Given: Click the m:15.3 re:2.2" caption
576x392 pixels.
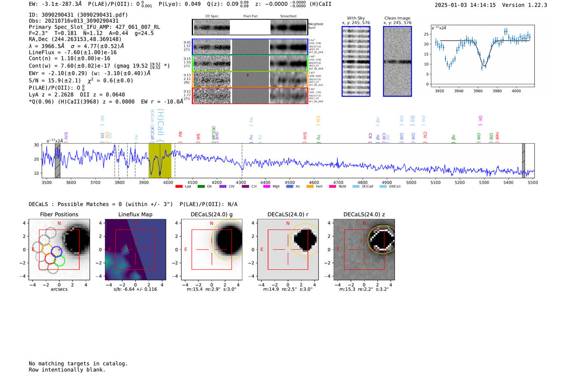Looking at the screenshot, I should 364,289.
